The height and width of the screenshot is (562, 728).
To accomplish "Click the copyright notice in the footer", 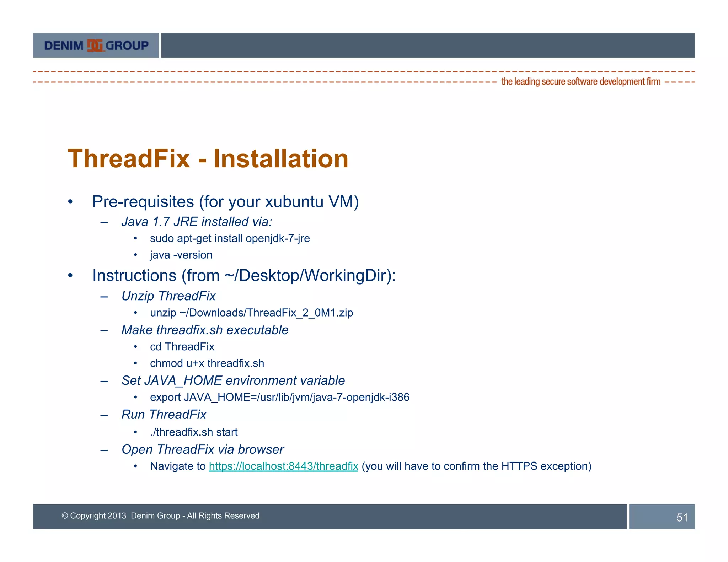I will tap(160, 516).
